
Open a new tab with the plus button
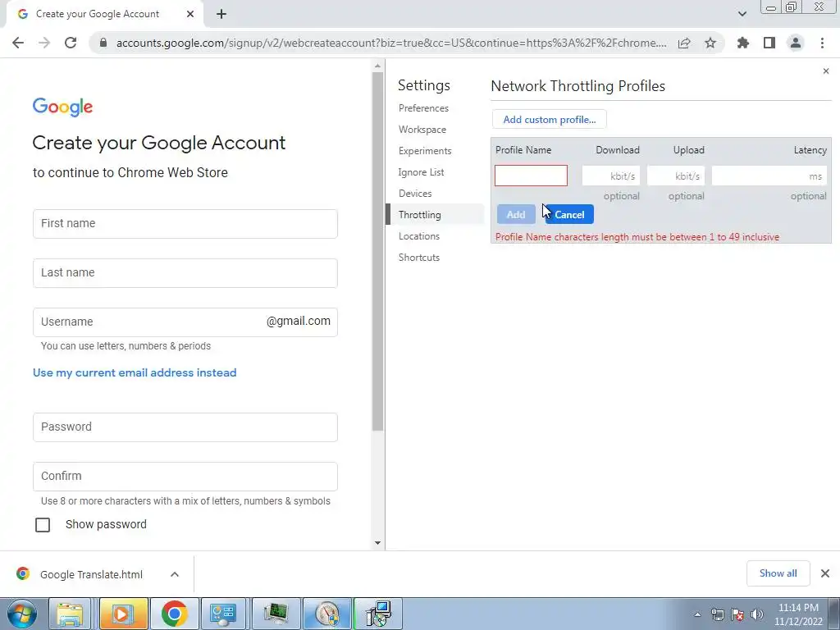[221, 14]
